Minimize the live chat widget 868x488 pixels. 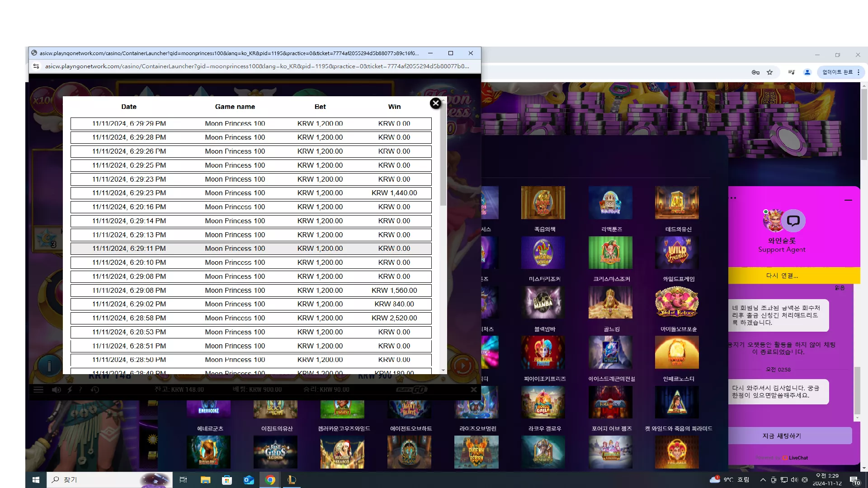click(x=848, y=200)
